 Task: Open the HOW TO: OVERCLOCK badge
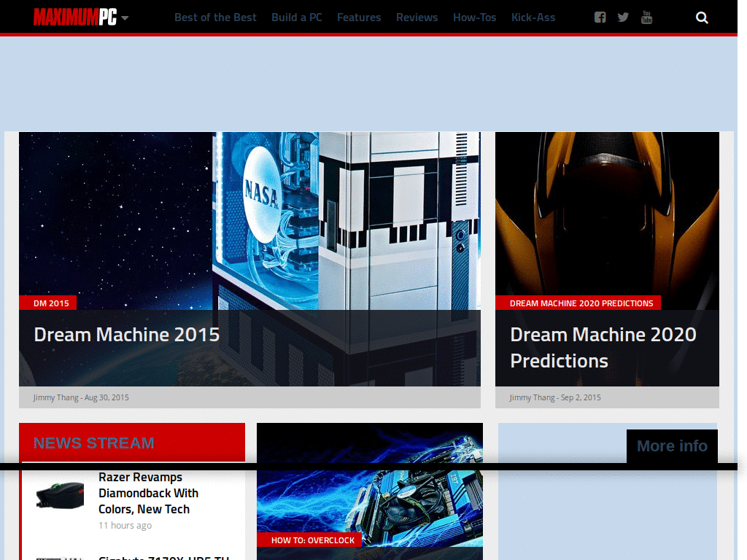pyautogui.click(x=311, y=540)
